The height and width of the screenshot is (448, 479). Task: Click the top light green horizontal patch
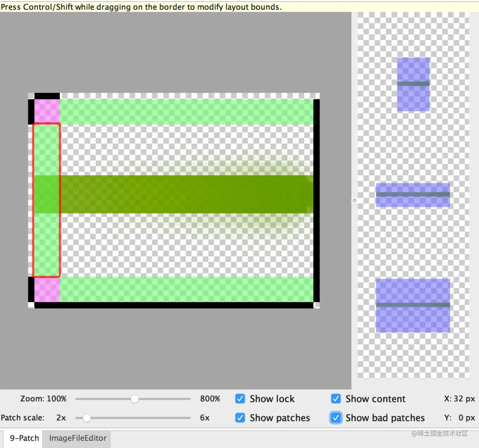click(187, 112)
